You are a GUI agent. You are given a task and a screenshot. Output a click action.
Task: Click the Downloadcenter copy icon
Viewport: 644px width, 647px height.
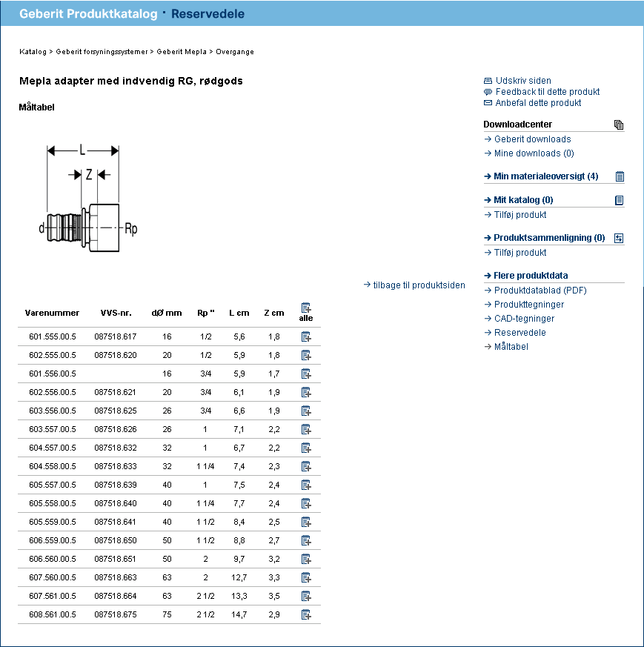(618, 125)
